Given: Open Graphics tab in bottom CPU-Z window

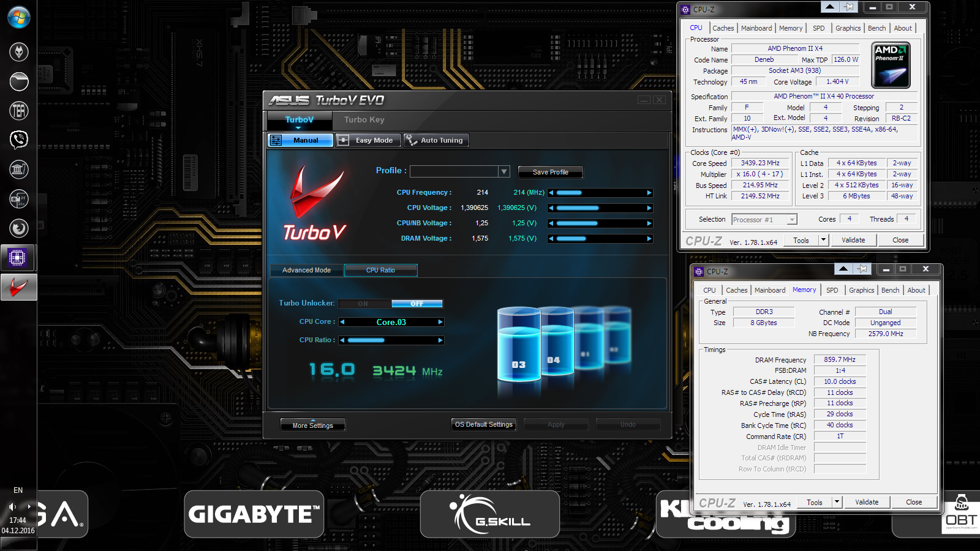Looking at the screenshot, I should 861,290.
